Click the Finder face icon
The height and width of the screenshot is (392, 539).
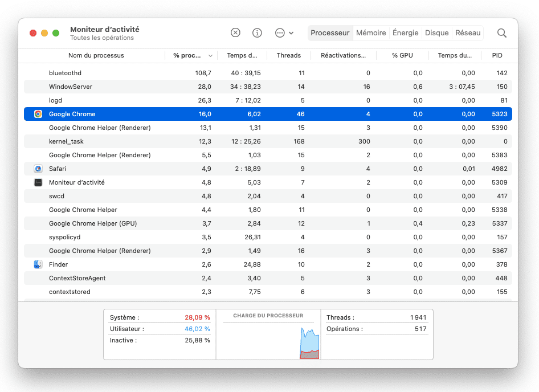pos(38,264)
